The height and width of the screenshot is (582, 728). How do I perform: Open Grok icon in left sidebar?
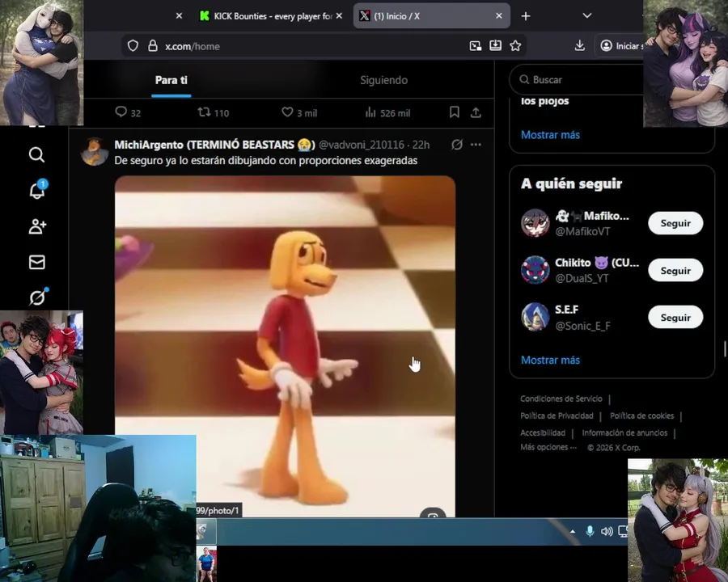pyautogui.click(x=38, y=297)
